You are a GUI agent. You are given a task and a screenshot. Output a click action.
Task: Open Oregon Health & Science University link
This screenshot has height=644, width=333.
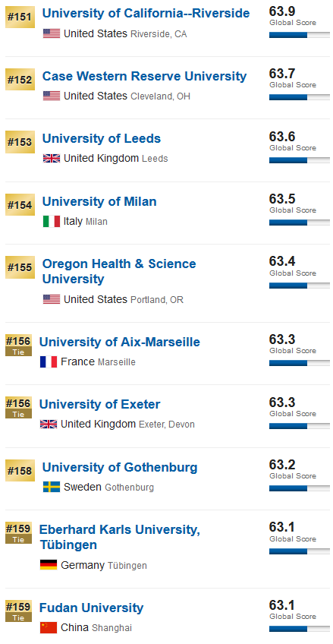coord(119,271)
